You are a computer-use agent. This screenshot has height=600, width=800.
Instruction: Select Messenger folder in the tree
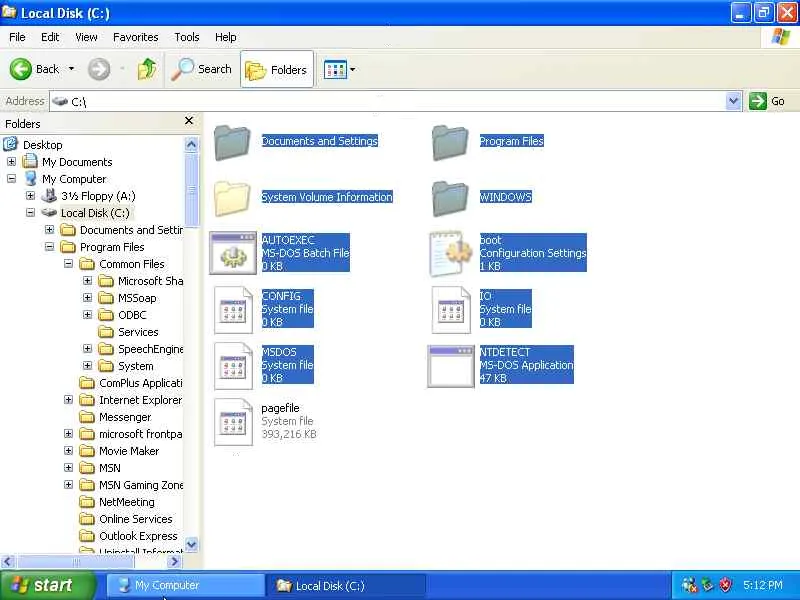125,417
